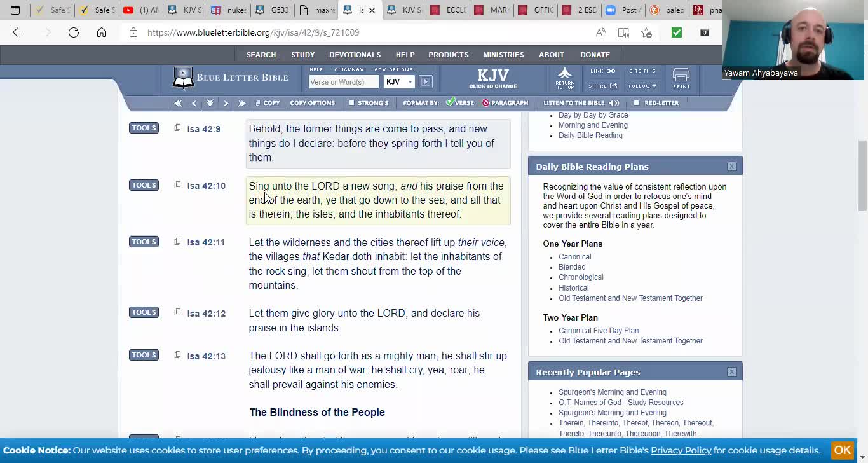Open TOOLS for Isa 42:13
Image resolution: width=868 pixels, height=463 pixels.
(144, 355)
